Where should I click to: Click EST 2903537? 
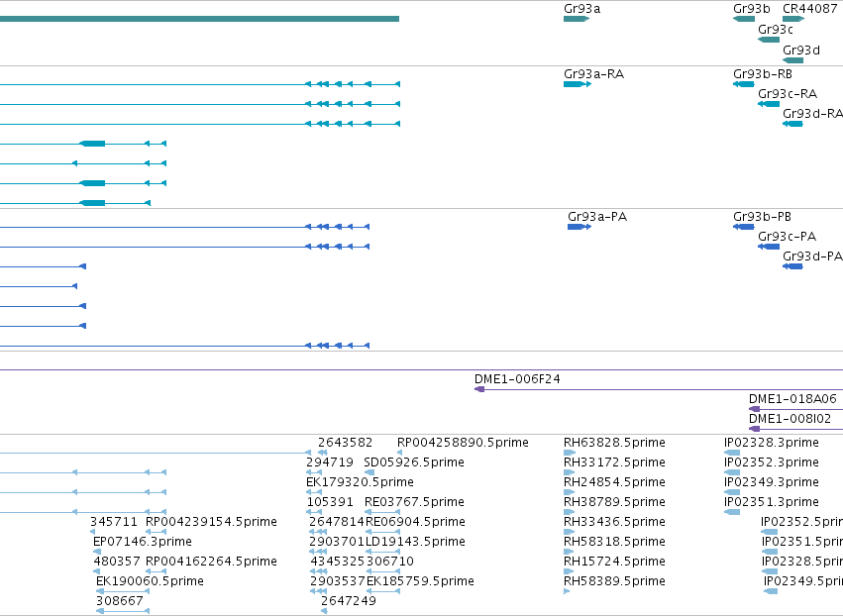click(318, 592)
